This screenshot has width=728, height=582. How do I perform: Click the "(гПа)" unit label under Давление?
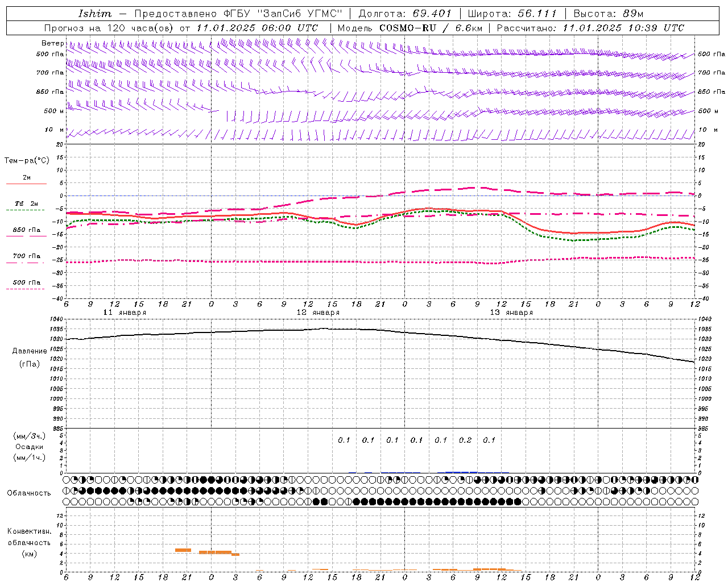[x=30, y=364]
